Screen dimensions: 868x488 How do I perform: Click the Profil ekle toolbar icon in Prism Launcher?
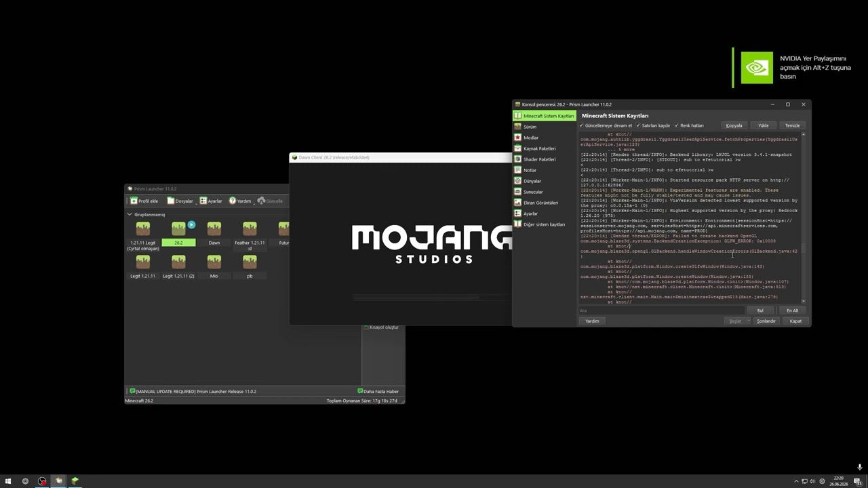tap(144, 201)
